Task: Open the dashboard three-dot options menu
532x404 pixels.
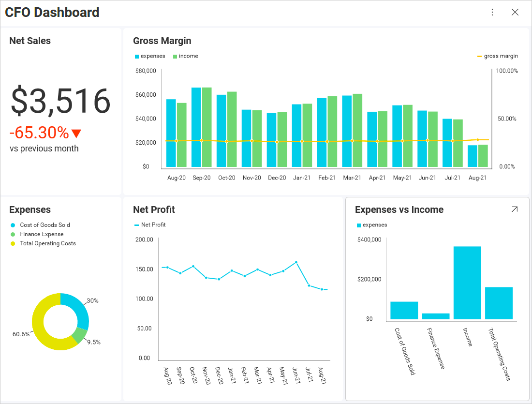Action: tap(492, 12)
